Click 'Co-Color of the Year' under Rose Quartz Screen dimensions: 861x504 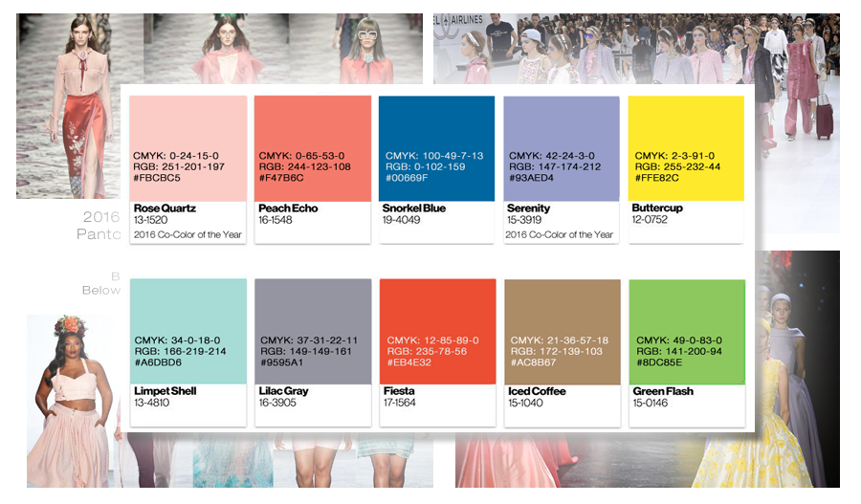[x=200, y=235]
